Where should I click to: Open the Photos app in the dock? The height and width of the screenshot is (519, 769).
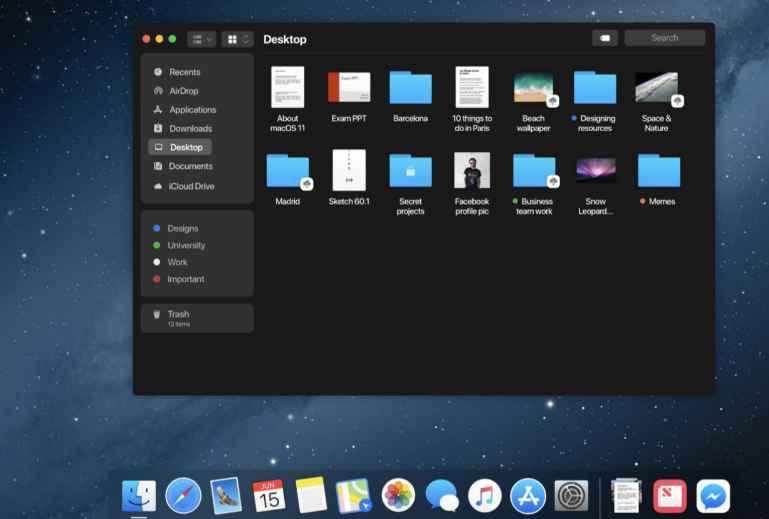[x=398, y=495]
